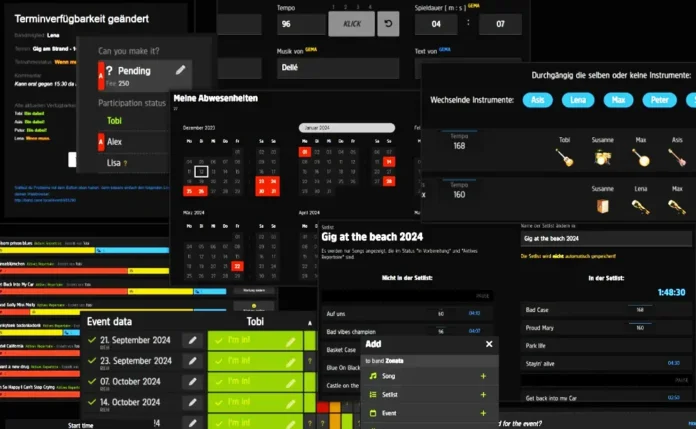Toggle absence on 28 in Januar 2024
Screen dimensions: 696x429
389,181
